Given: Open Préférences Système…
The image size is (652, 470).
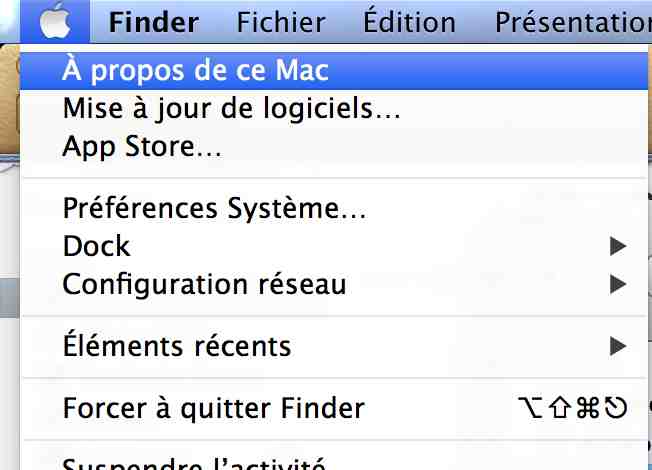Looking at the screenshot, I should tap(214, 208).
